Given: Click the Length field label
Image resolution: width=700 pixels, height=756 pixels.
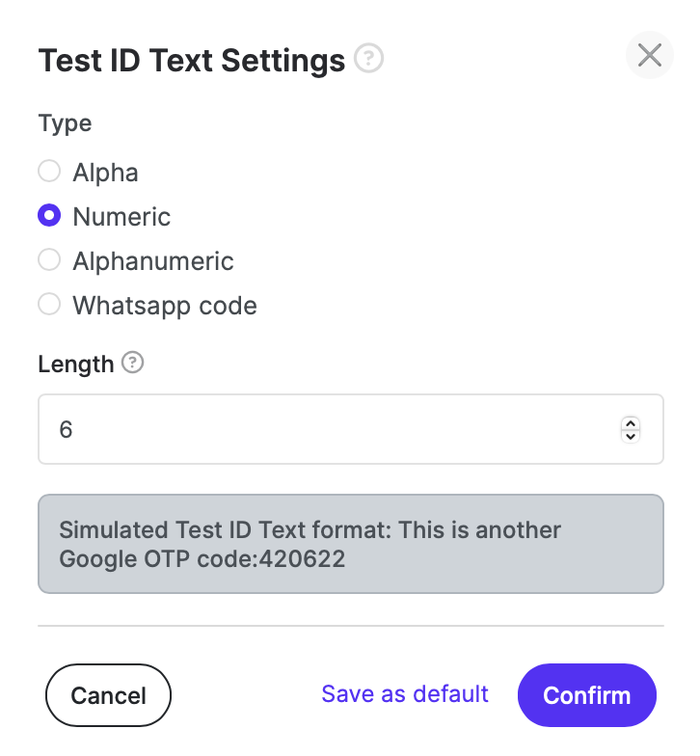Looking at the screenshot, I should pyautogui.click(x=76, y=364).
